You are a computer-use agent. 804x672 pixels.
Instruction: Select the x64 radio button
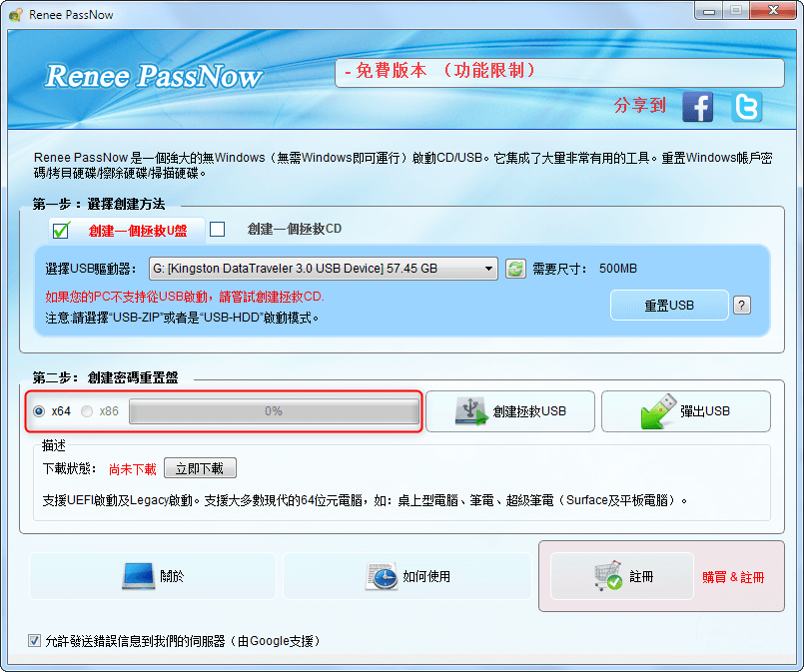39,411
